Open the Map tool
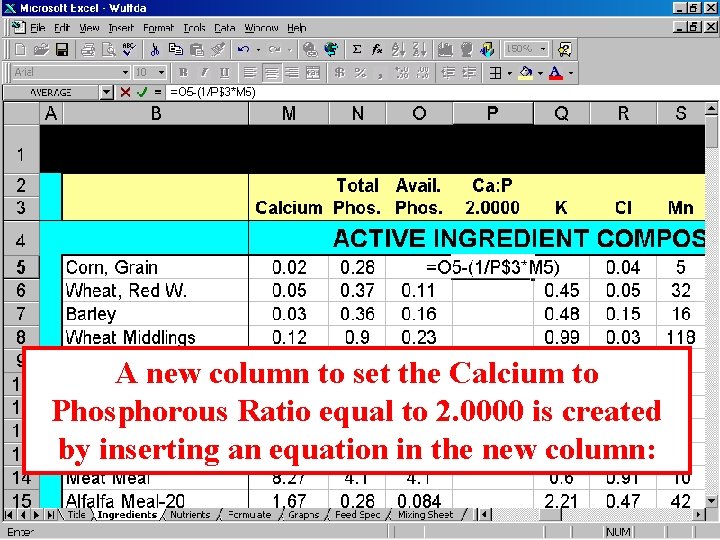The width and height of the screenshot is (720, 540). pyautogui.click(x=466, y=49)
